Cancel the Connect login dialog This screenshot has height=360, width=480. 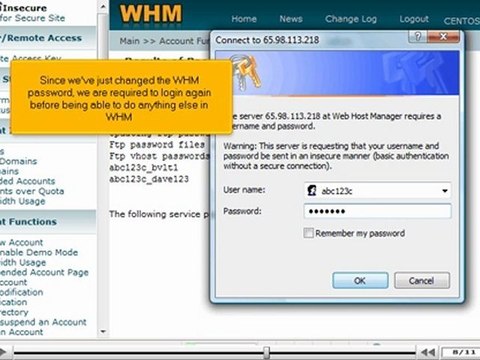tap(422, 280)
